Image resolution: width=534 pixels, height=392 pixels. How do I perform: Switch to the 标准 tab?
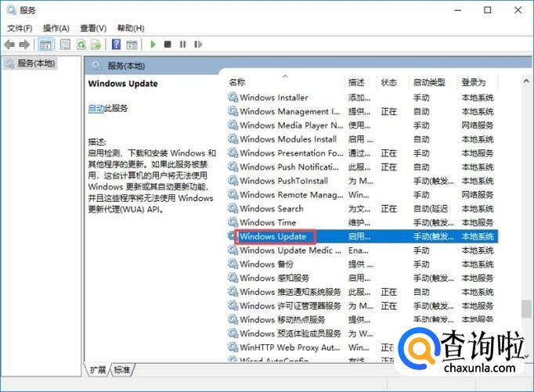pyautogui.click(x=122, y=369)
